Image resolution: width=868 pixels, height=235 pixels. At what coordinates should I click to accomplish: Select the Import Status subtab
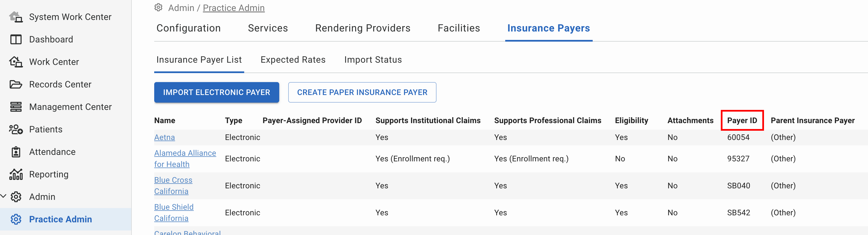tap(373, 60)
